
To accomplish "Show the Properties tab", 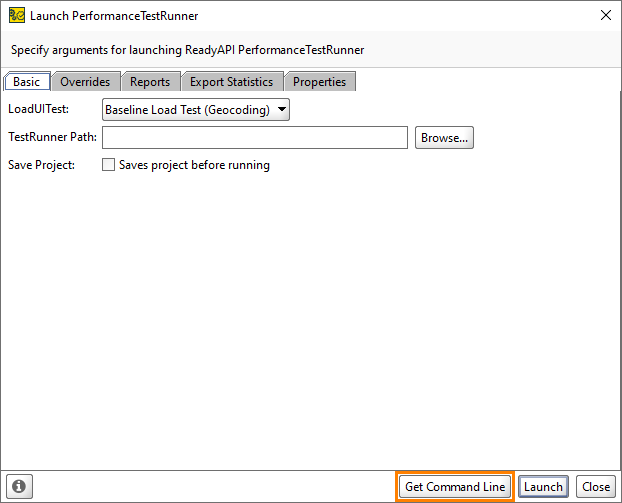I will click(x=319, y=82).
